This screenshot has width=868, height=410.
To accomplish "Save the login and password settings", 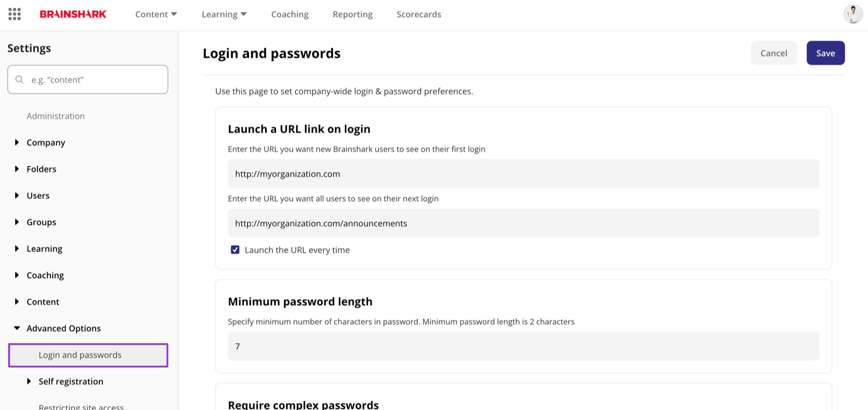I will coord(825,53).
